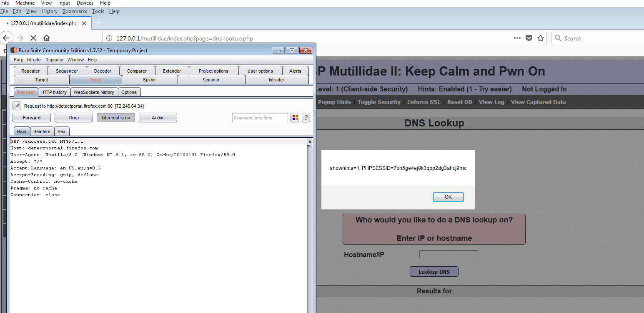Open the Proxy Options sub-tab
The width and height of the screenshot is (644, 313).
(x=129, y=92)
